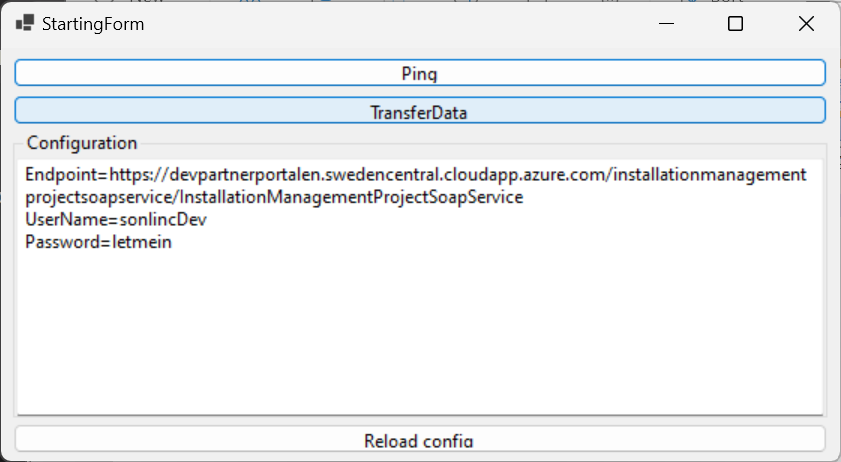Click the Password=letmein line
The image size is (841, 462).
(99, 242)
